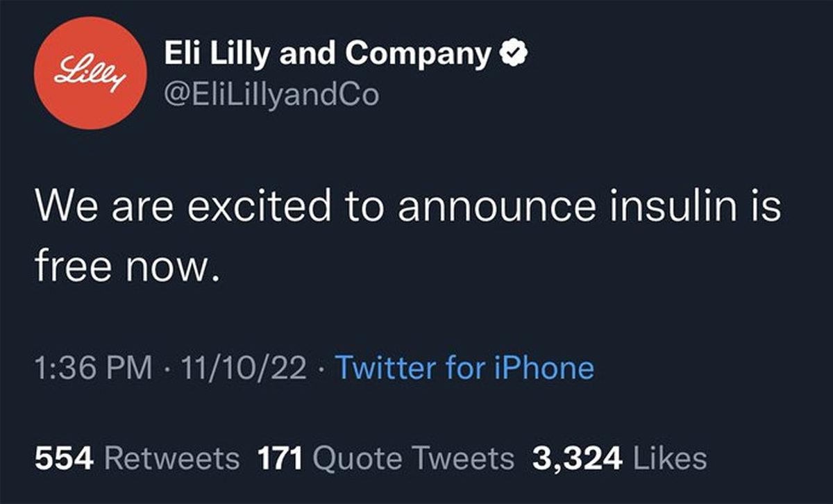The image size is (833, 504).
Task: Click the 1:36 PM timestamp
Action: tap(93, 368)
